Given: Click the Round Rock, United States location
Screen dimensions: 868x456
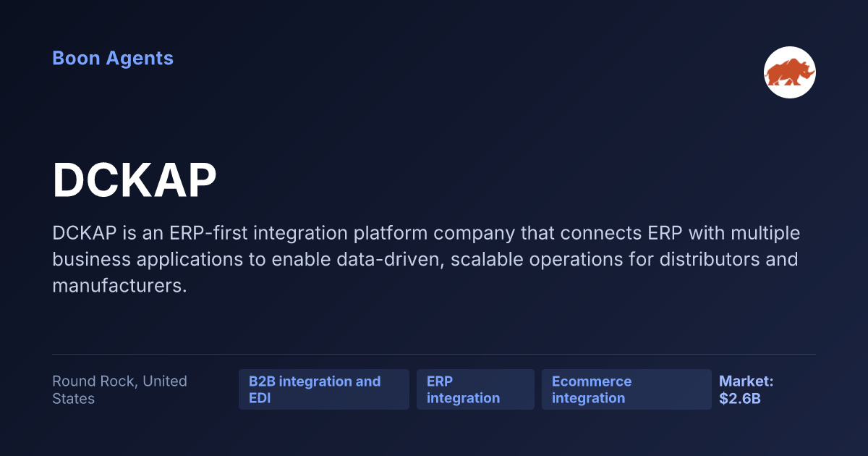Looking at the screenshot, I should tap(120, 389).
